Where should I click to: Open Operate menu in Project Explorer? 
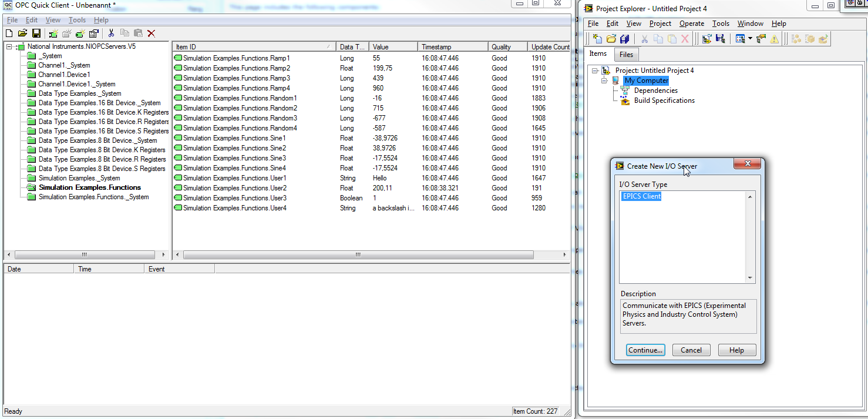pos(692,24)
